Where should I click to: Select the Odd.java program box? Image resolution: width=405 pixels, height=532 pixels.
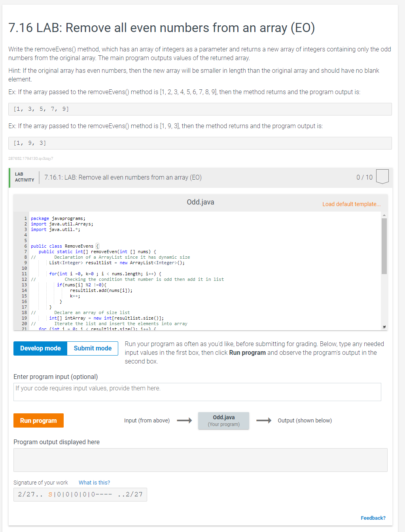223,420
